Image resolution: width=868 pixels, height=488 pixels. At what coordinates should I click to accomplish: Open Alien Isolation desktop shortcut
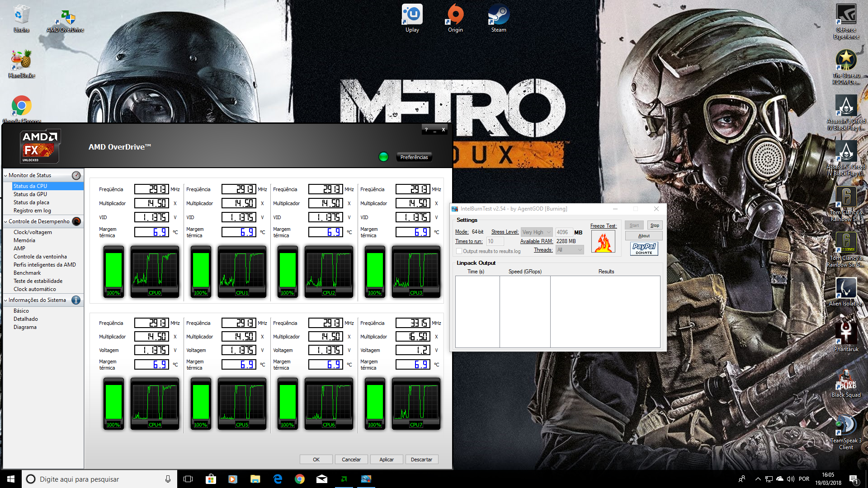846,292
